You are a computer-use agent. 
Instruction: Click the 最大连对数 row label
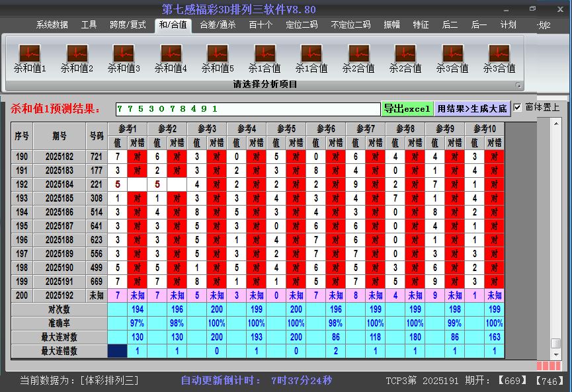pyautogui.click(x=59, y=337)
